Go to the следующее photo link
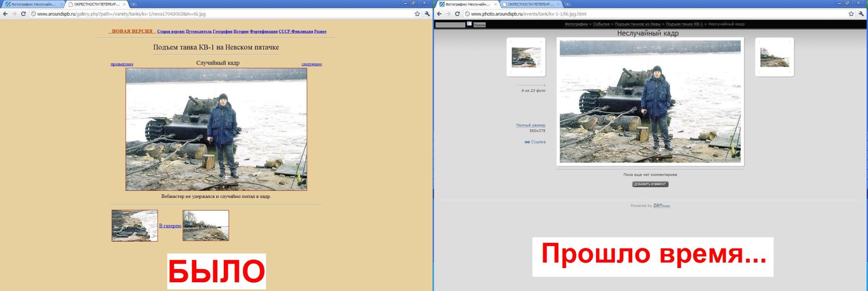 click(x=312, y=64)
